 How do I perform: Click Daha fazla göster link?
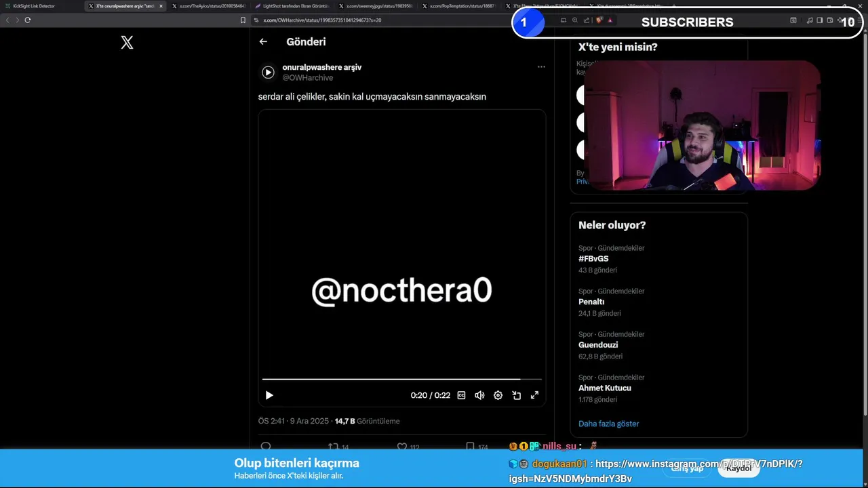tap(609, 424)
